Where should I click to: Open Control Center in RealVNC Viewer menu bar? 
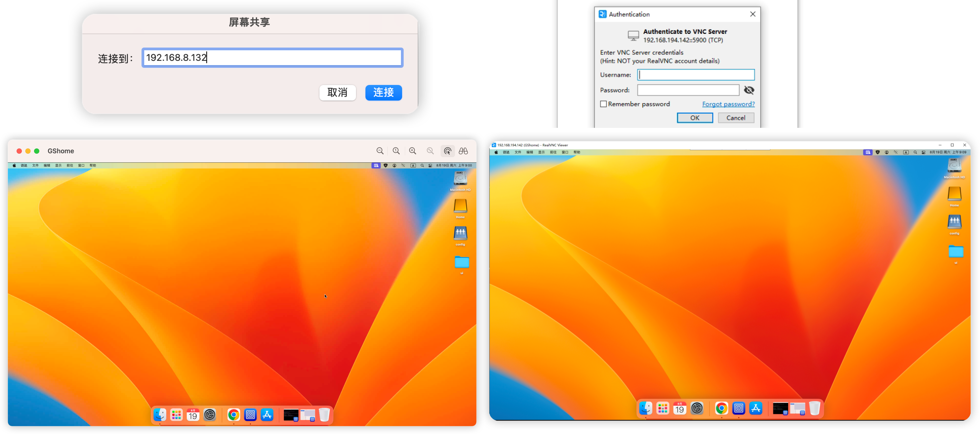tap(923, 152)
